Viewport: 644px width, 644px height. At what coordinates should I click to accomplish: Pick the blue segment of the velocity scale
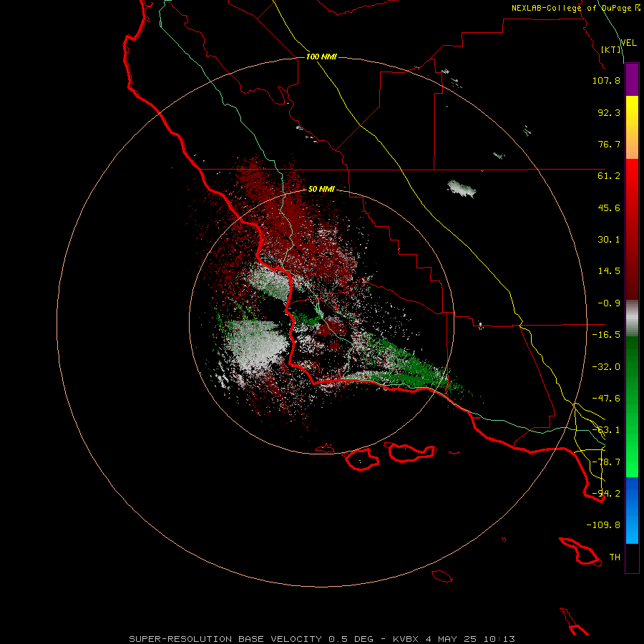[x=632, y=510]
